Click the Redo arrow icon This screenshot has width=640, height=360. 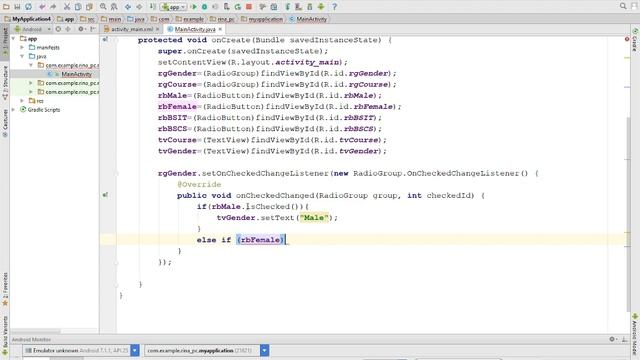coord(53,7)
